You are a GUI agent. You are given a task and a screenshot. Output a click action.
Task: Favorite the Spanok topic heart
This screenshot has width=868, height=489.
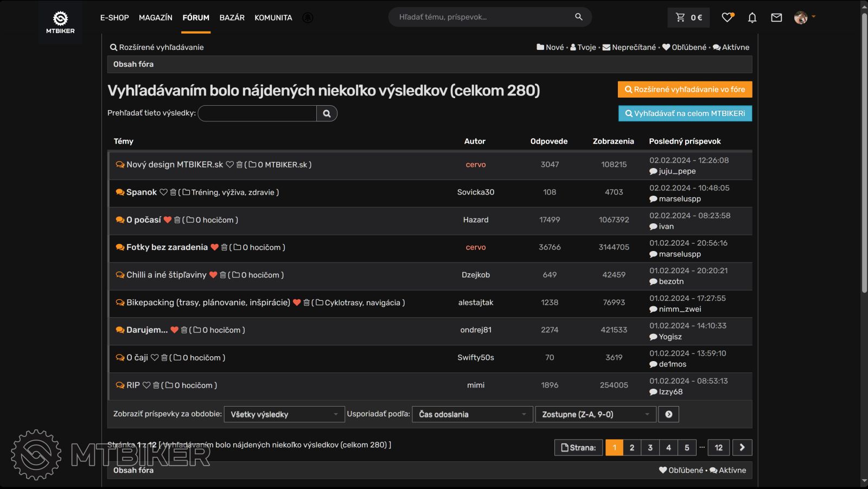click(163, 192)
